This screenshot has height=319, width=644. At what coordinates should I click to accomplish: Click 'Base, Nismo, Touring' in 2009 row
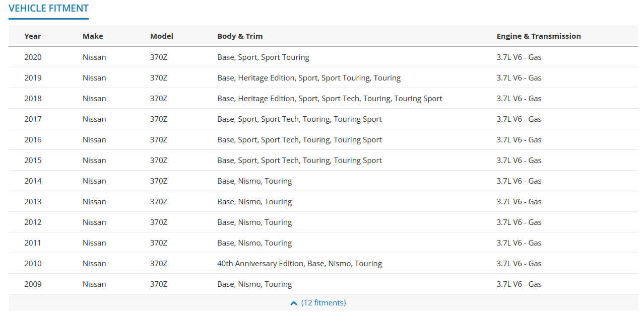coord(254,284)
